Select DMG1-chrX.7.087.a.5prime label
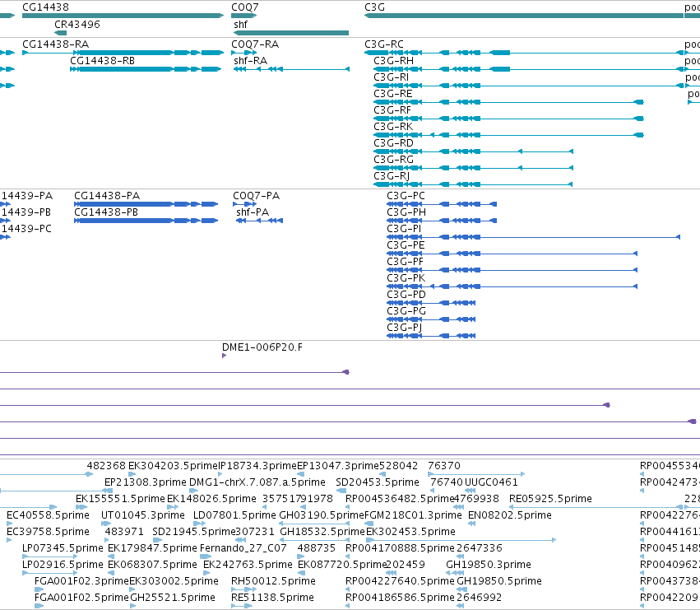This screenshot has width=700, height=610. pyautogui.click(x=257, y=482)
